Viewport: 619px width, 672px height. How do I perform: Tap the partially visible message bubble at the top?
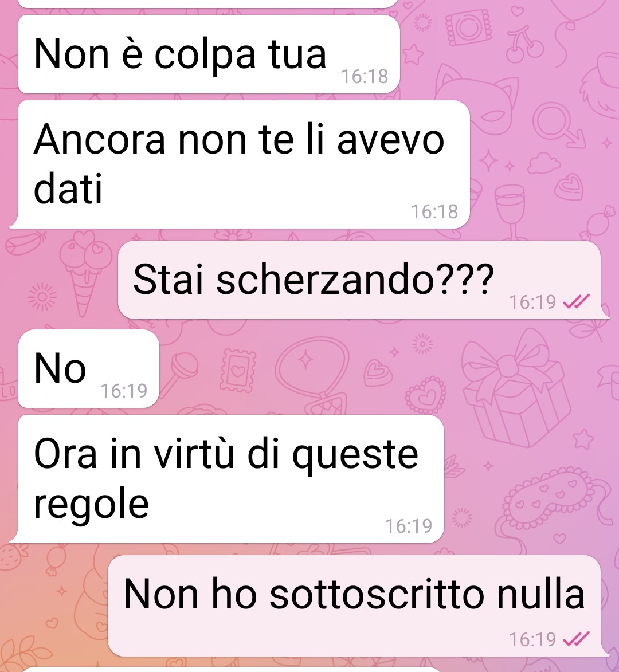coord(209,3)
